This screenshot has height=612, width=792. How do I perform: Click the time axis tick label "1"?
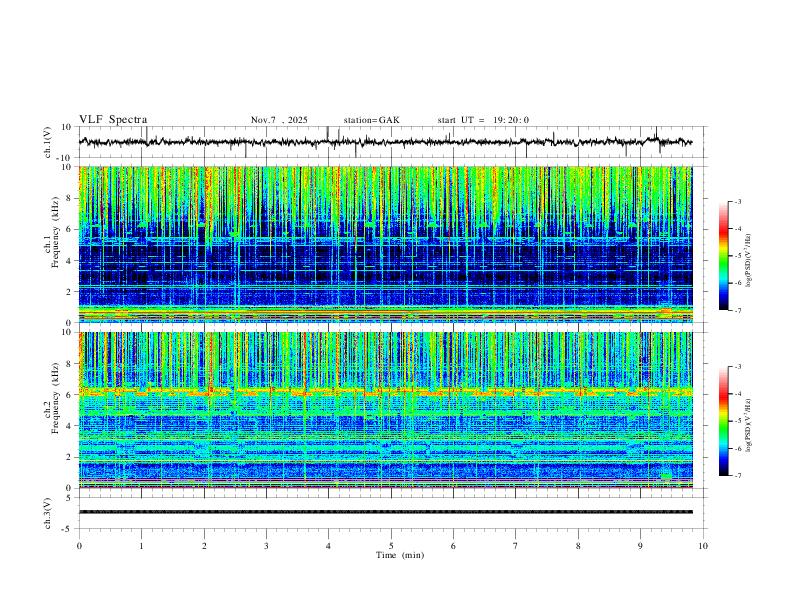click(141, 546)
